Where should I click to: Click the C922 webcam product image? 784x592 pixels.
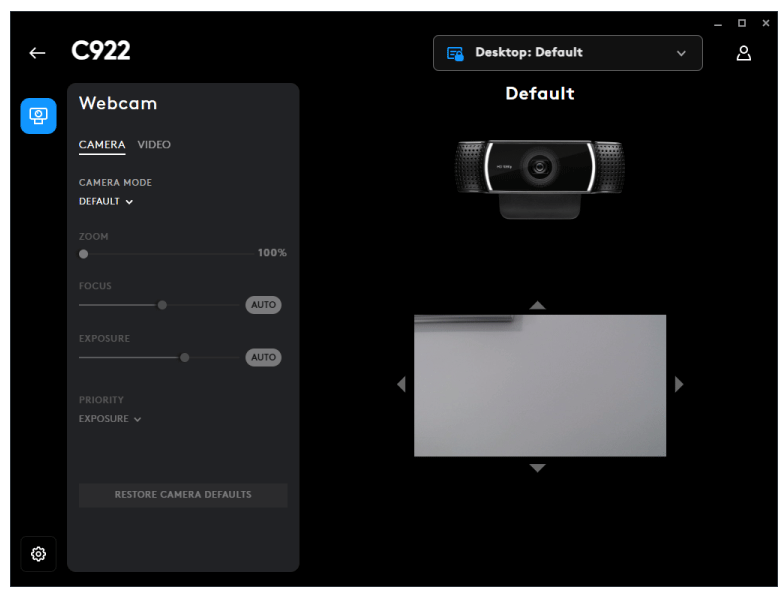[539, 179]
